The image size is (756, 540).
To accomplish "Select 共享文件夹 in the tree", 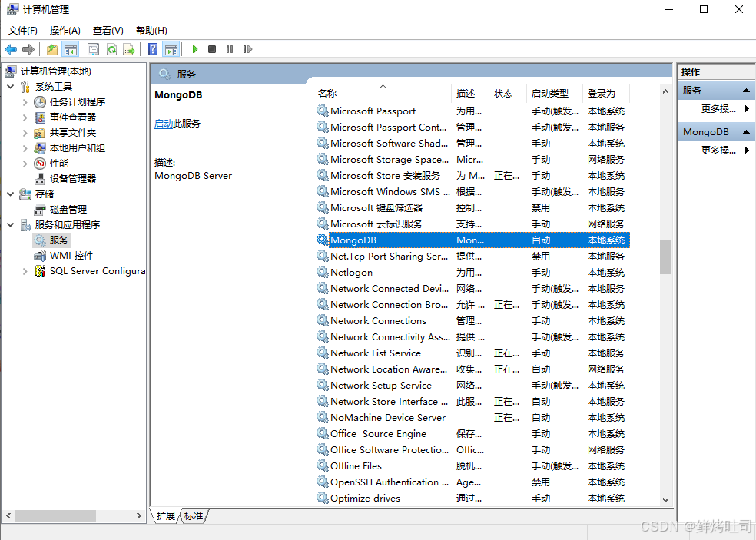I will pyautogui.click(x=73, y=133).
